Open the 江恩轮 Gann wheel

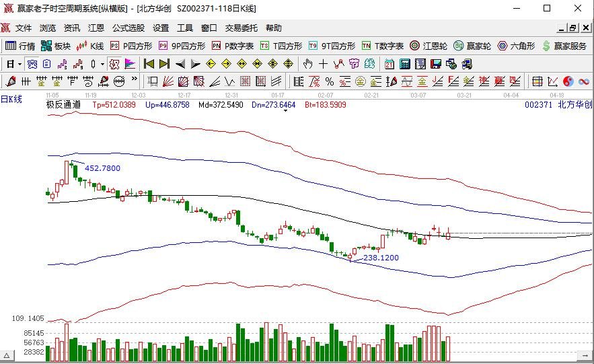tap(429, 46)
